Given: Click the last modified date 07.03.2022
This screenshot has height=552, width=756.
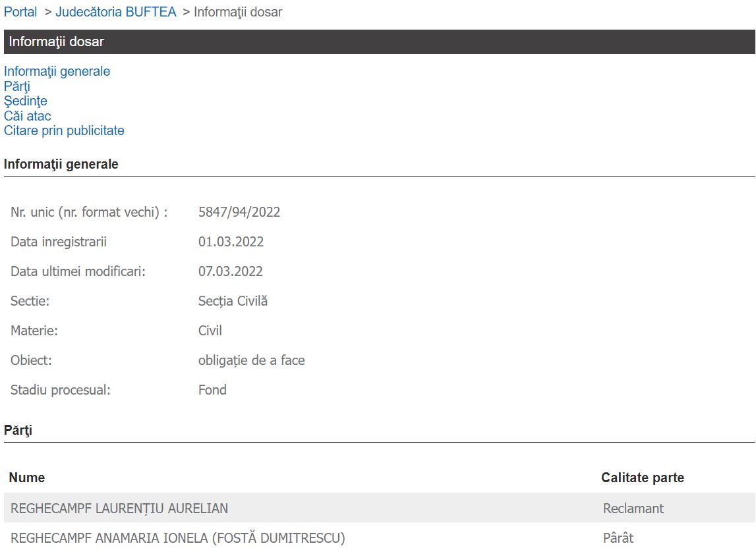Looking at the screenshot, I should coord(231,271).
